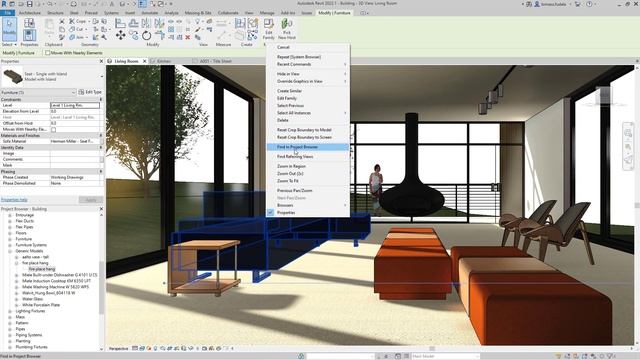Activate the Offset tool

(133, 23)
